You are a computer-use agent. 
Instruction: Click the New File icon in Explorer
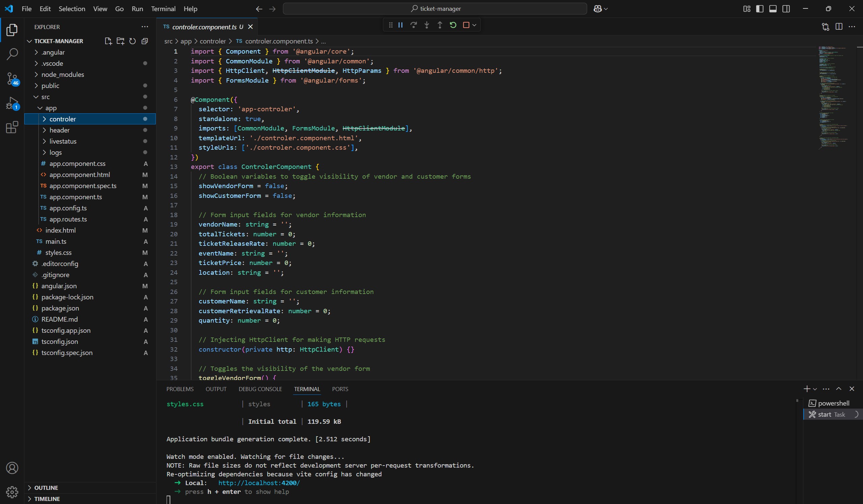[x=108, y=41]
